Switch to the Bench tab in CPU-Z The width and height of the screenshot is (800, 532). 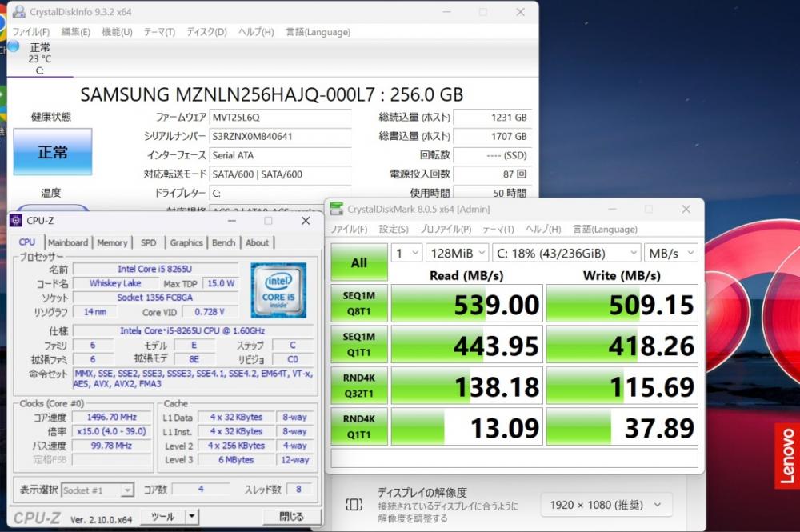(x=223, y=242)
